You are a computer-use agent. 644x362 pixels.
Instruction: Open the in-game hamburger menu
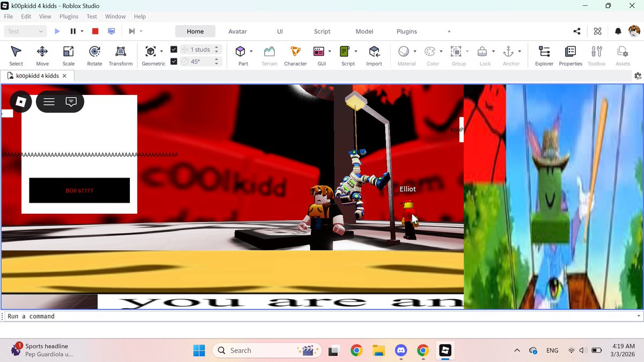click(x=49, y=101)
